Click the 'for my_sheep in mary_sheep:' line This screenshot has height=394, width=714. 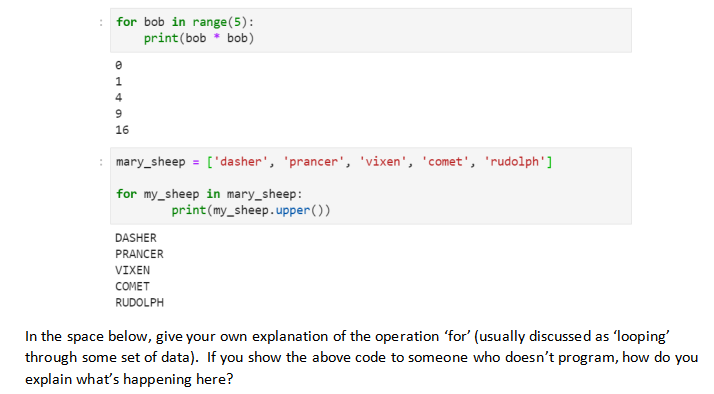209,194
